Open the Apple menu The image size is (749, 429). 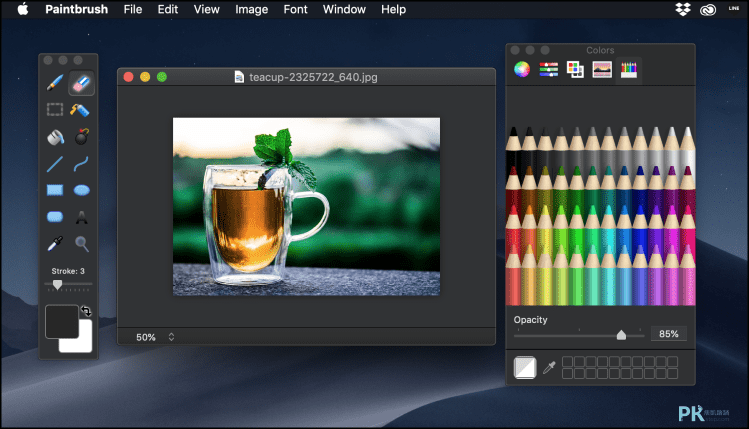[x=23, y=9]
